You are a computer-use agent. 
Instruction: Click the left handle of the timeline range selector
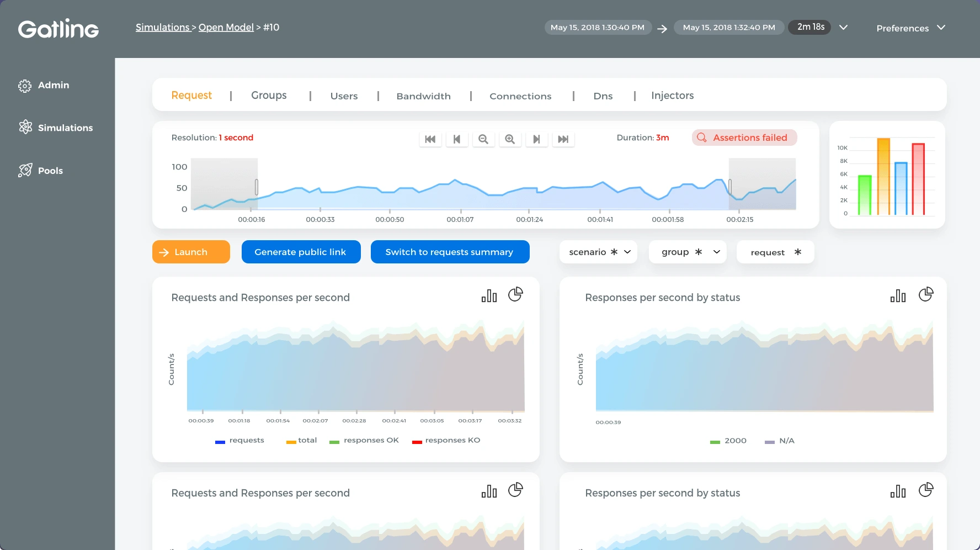256,188
